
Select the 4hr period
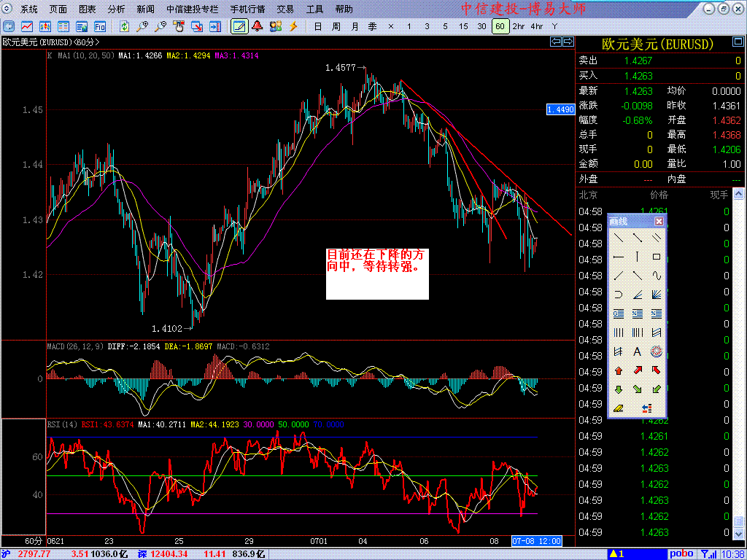click(537, 26)
